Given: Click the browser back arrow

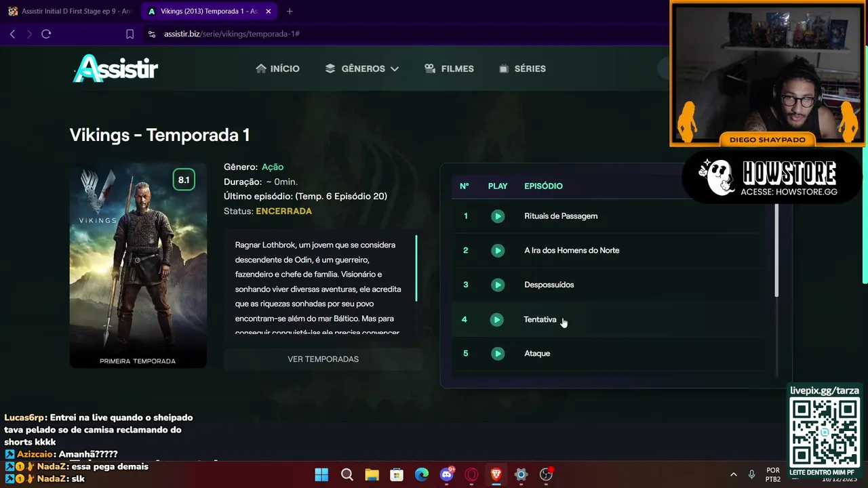Looking at the screenshot, I should [x=12, y=34].
